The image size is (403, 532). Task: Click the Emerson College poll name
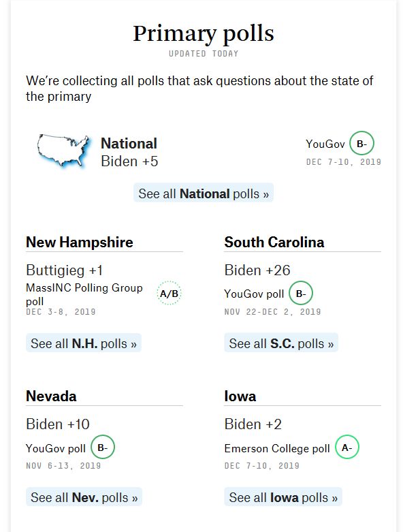pyautogui.click(x=277, y=448)
